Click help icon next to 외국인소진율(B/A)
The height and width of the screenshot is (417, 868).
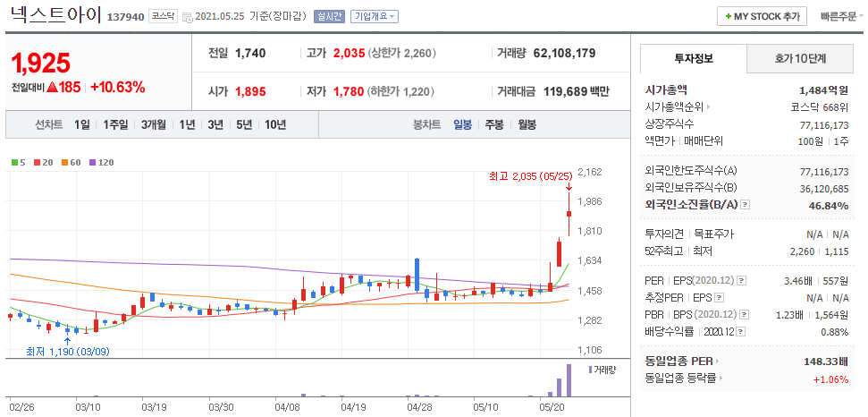746,205
